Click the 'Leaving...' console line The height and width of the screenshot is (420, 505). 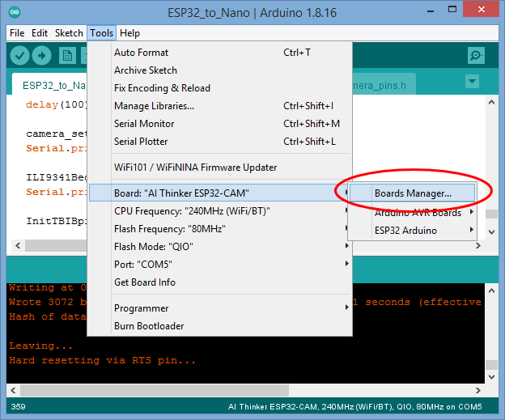pos(41,346)
